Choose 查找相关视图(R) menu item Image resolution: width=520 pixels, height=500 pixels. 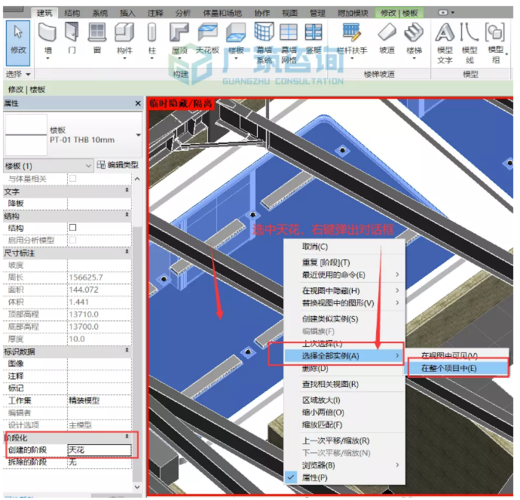(x=345, y=384)
